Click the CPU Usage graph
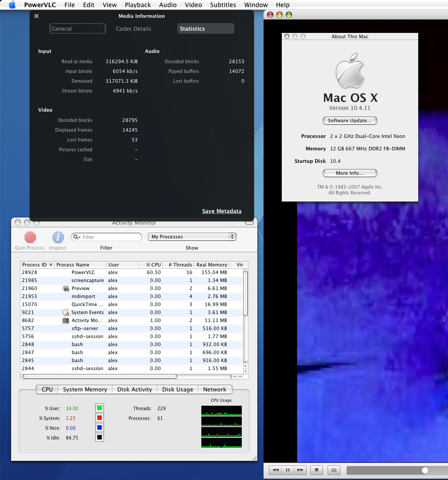 pyautogui.click(x=221, y=427)
